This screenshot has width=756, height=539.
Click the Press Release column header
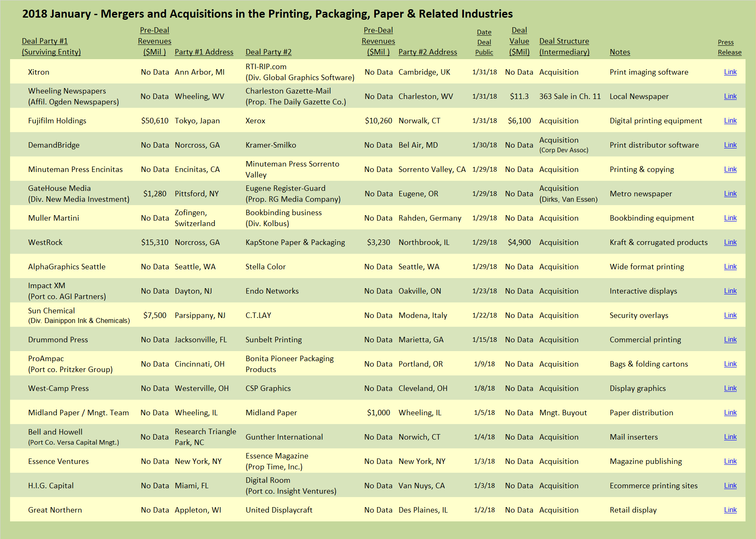730,47
